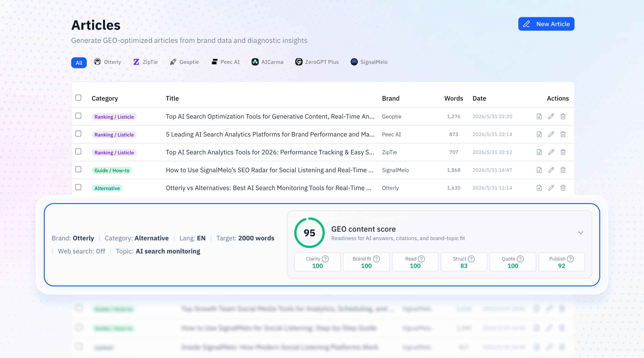Show help for Publish score

[x=570, y=259]
